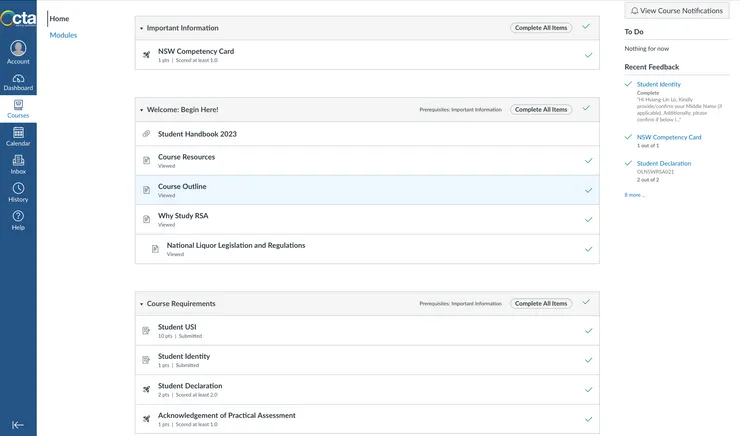740x436 pixels.
Task: Select the Home navigation item
Action: (59, 18)
